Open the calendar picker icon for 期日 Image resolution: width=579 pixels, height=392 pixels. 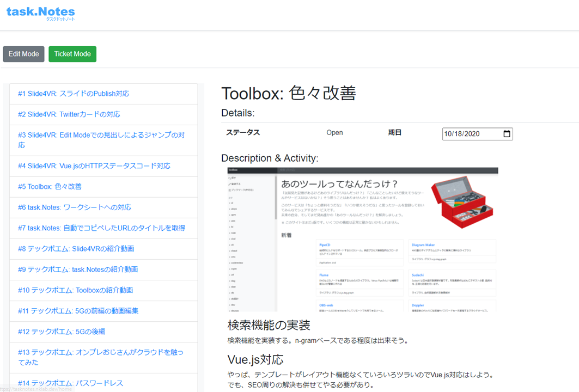[507, 133]
